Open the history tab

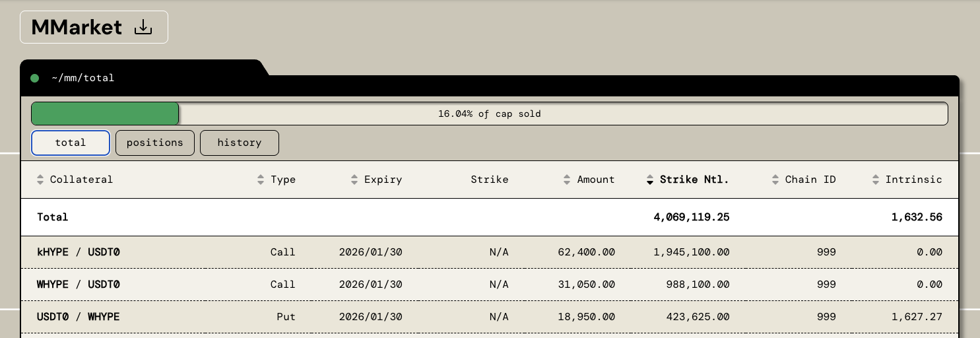240,143
